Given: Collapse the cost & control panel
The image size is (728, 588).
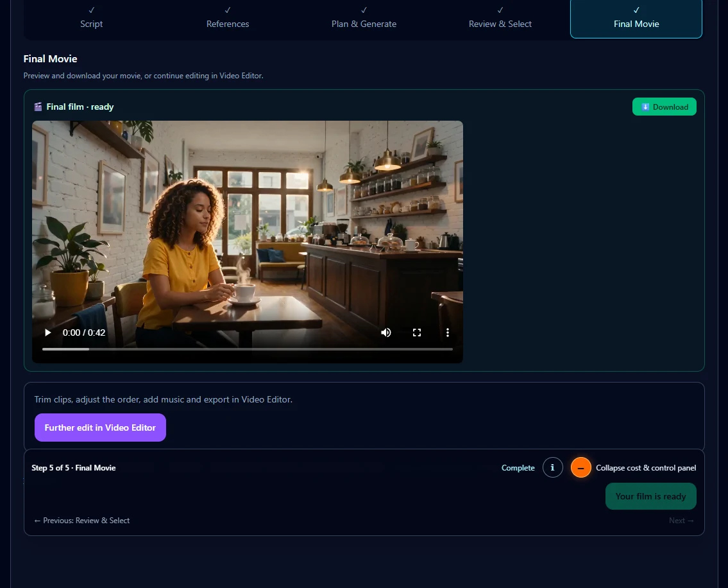Looking at the screenshot, I should click(580, 467).
